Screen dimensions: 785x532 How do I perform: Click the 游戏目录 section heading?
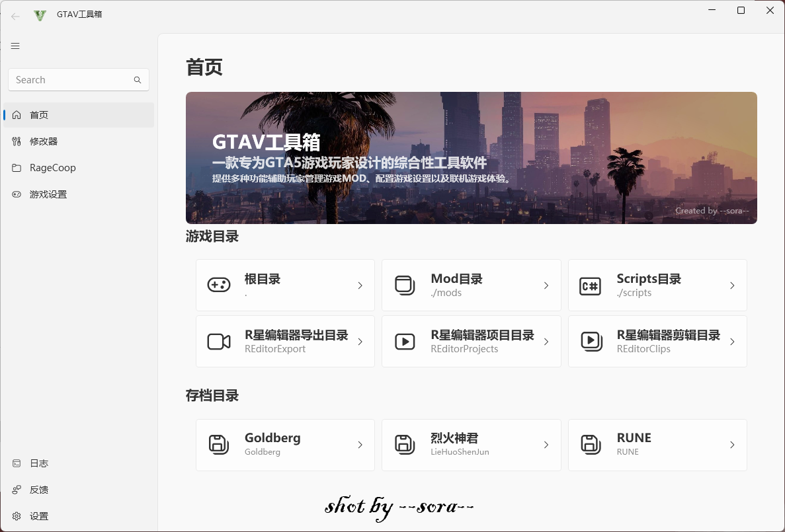point(212,237)
